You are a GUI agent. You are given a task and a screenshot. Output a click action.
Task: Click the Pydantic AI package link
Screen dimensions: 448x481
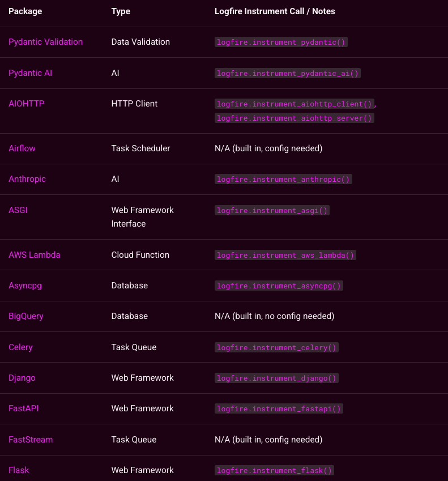pyautogui.click(x=31, y=73)
